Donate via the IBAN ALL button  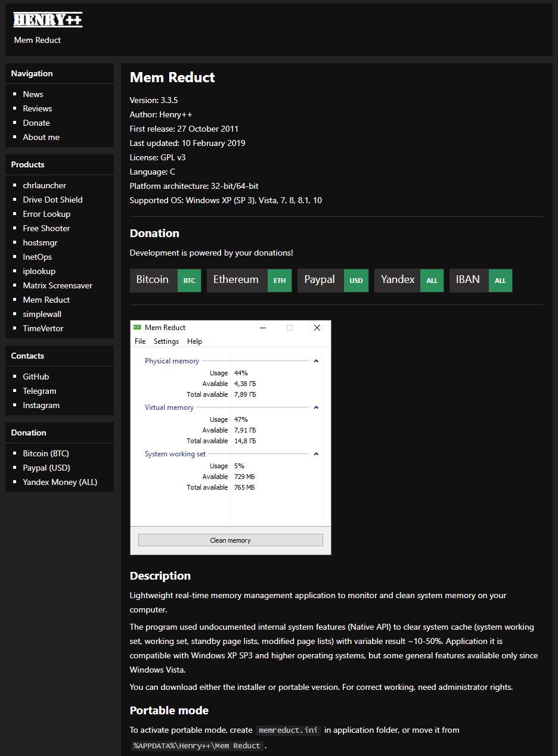tap(480, 280)
